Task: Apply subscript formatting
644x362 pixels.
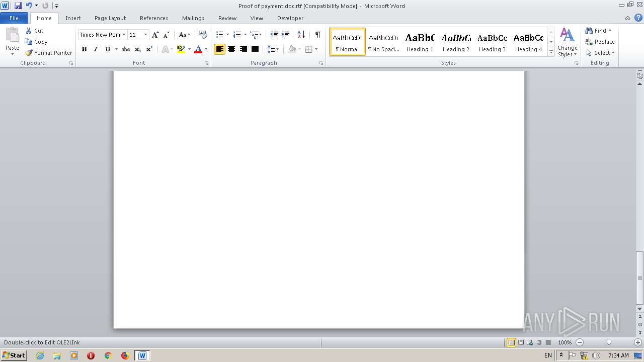Action: tap(137, 49)
